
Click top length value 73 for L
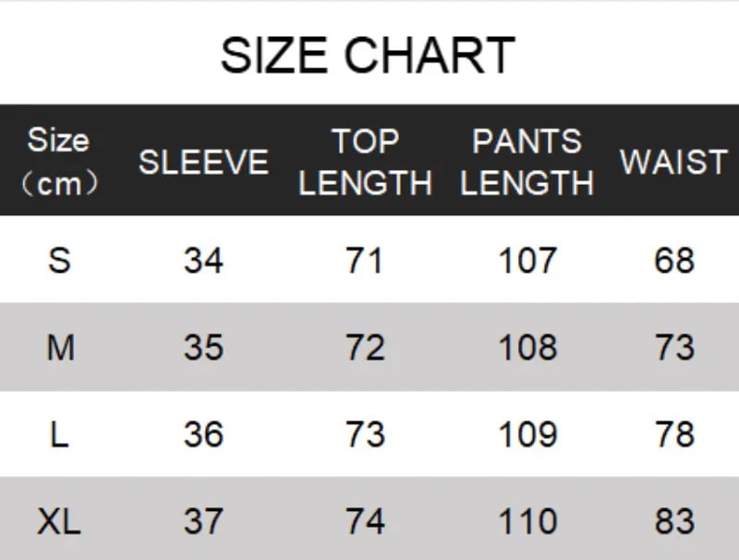pos(365,434)
